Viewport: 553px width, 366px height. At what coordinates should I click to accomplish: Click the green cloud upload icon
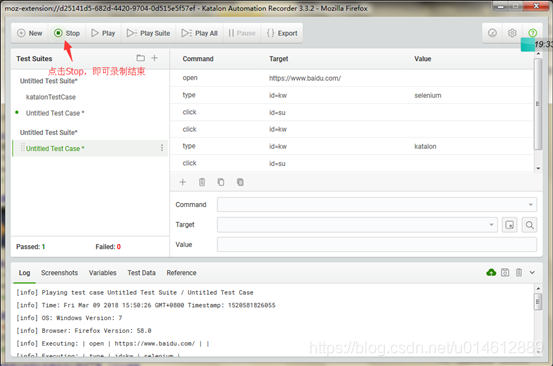pyautogui.click(x=491, y=273)
